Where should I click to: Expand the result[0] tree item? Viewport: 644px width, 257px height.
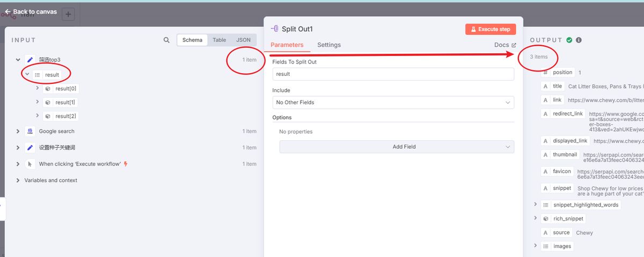(37, 88)
